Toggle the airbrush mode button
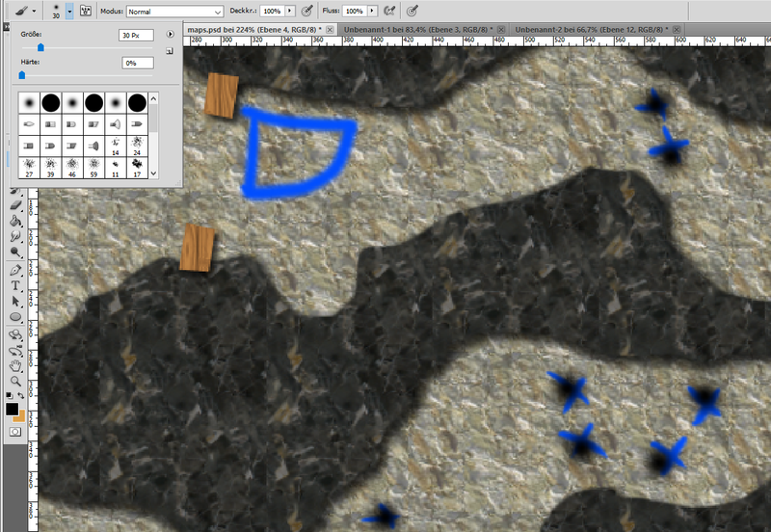Image resolution: width=771 pixels, height=532 pixels. [388, 11]
